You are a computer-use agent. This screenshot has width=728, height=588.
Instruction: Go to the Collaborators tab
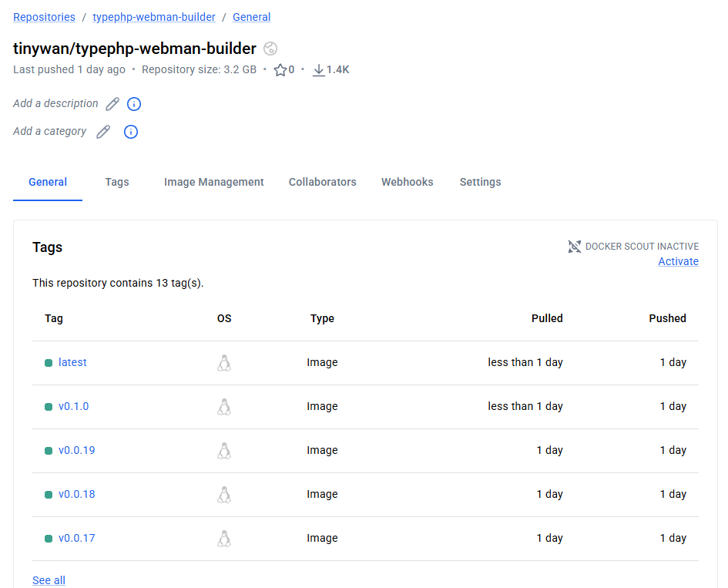pyautogui.click(x=323, y=182)
